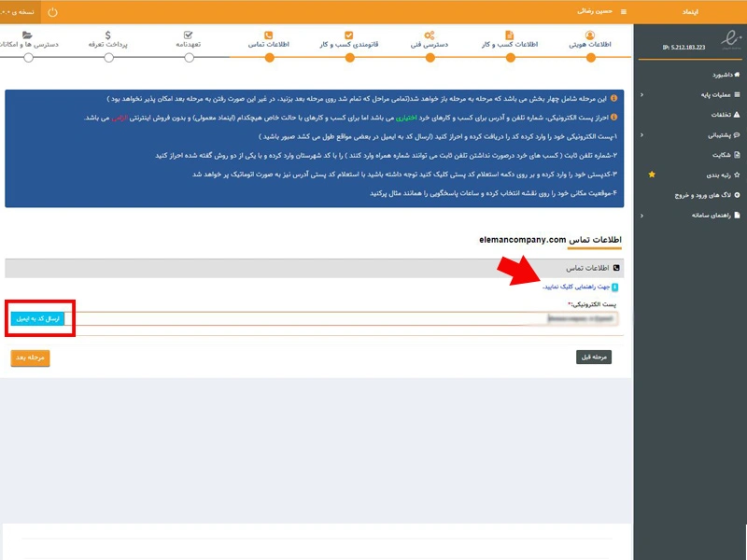Open عملیات پایه sidebar menu

click(x=720, y=95)
